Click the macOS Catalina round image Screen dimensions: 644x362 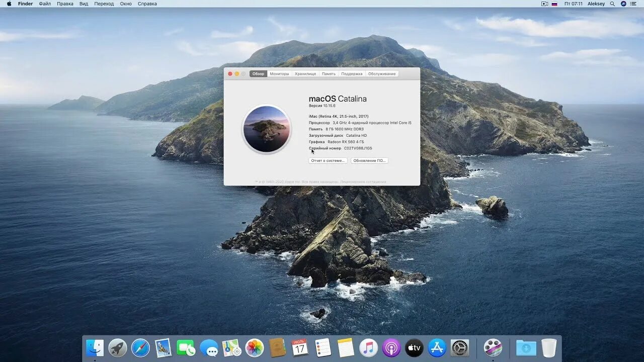(267, 129)
